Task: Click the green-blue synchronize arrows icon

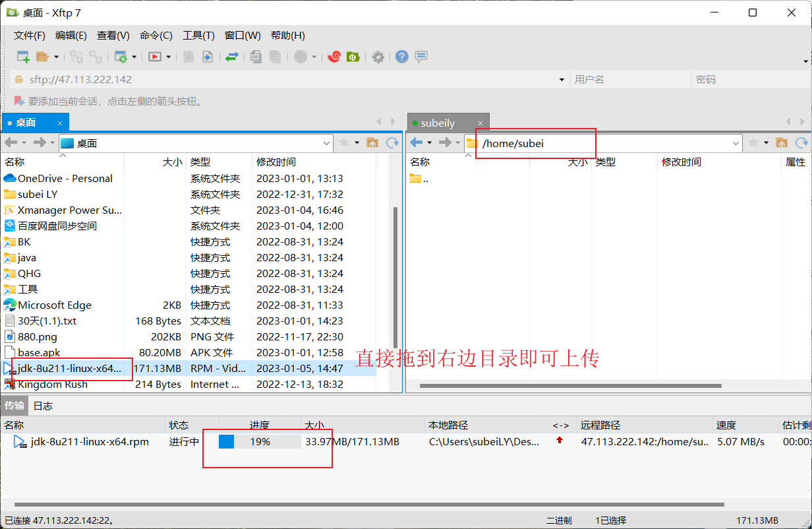Action: pos(231,57)
